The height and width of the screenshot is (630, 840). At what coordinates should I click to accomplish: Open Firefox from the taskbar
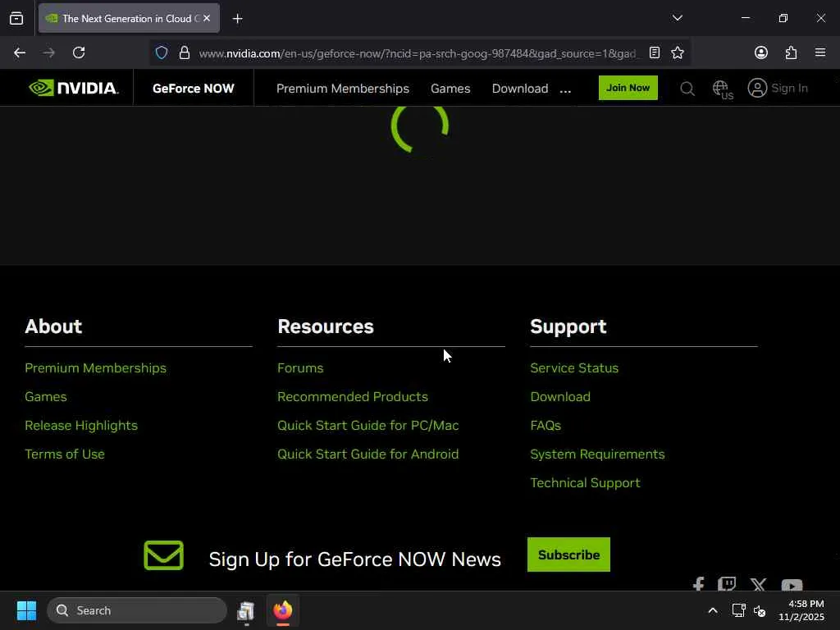pyautogui.click(x=283, y=610)
